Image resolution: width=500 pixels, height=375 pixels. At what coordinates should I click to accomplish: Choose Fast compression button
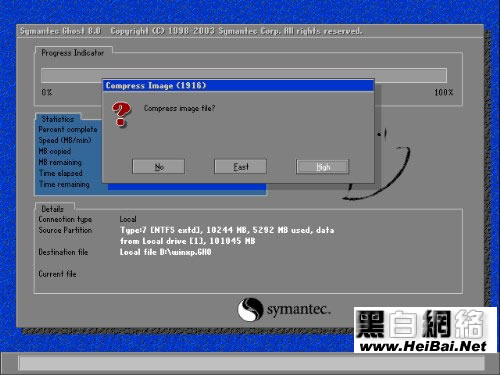coord(240,166)
